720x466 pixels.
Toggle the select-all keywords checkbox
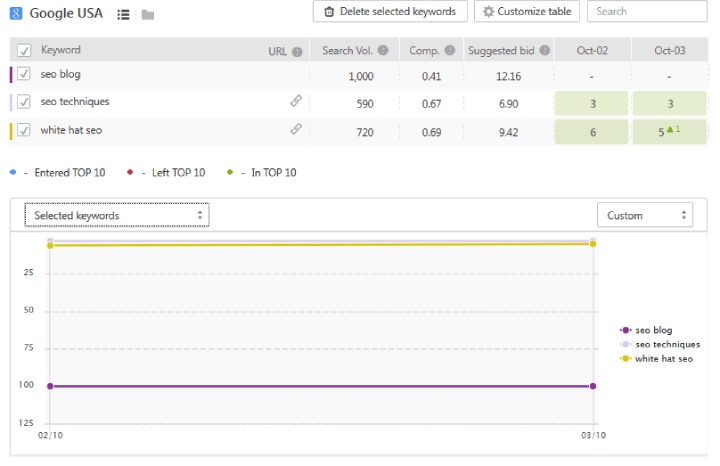click(24, 50)
